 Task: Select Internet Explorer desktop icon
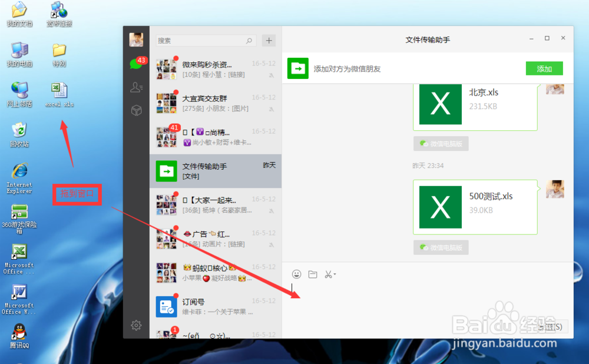19,178
